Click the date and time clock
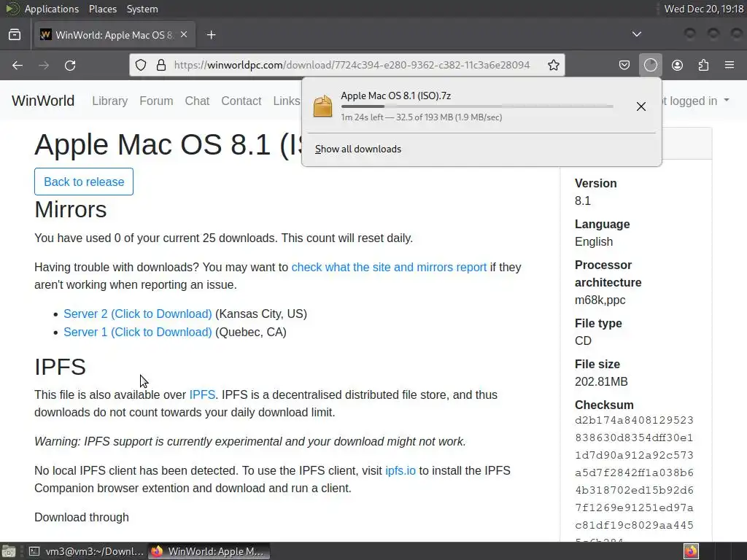Screen dimensions: 747x560 [x=704, y=9]
